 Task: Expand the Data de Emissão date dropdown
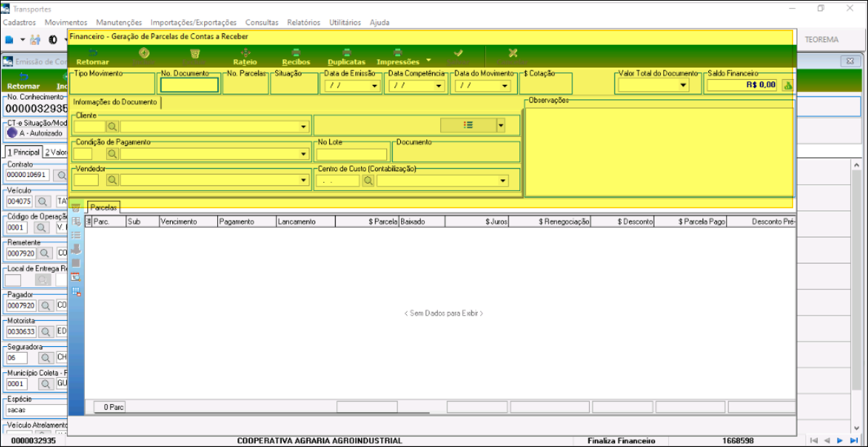tap(375, 86)
